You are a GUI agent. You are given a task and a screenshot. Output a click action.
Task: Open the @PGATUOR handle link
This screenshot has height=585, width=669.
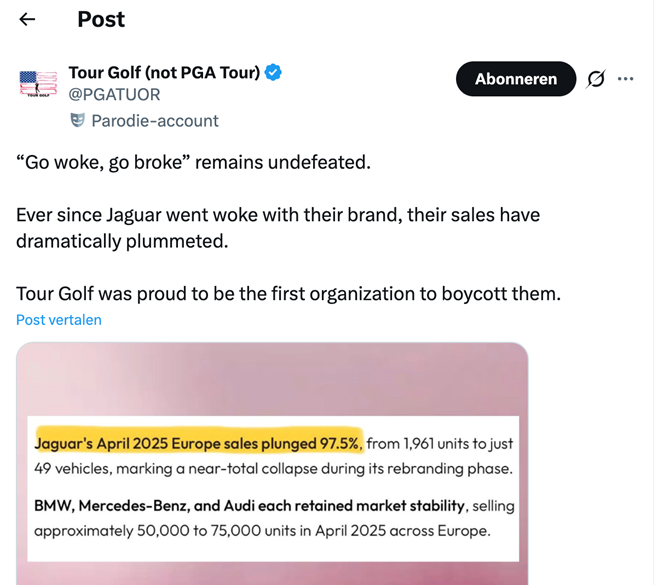pos(114,95)
